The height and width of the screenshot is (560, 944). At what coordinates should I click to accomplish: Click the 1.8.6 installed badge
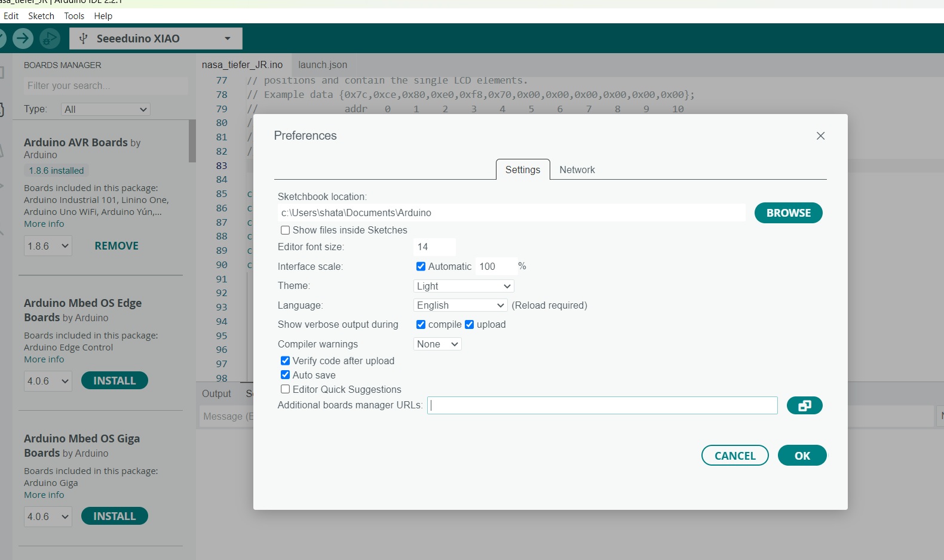click(56, 171)
